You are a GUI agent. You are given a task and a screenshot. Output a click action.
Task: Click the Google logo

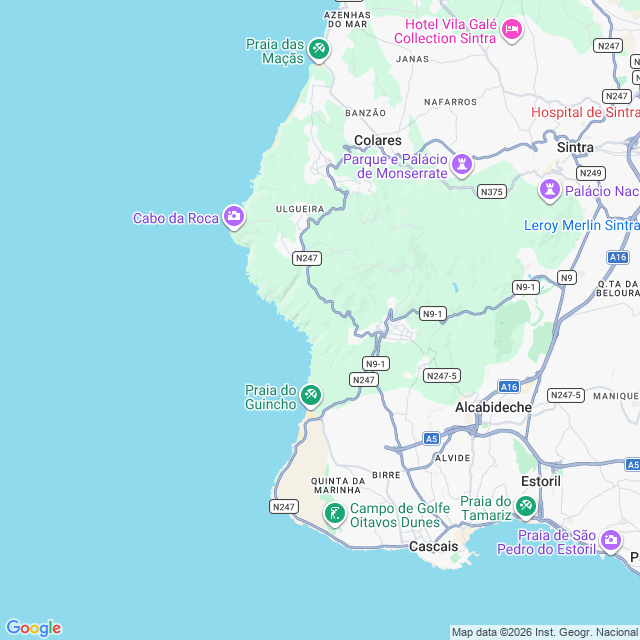click(x=34, y=628)
